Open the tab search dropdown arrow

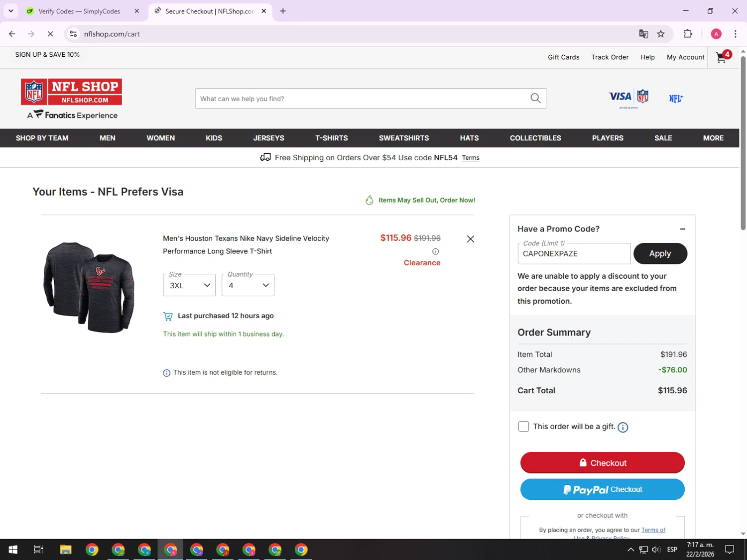click(x=10, y=11)
